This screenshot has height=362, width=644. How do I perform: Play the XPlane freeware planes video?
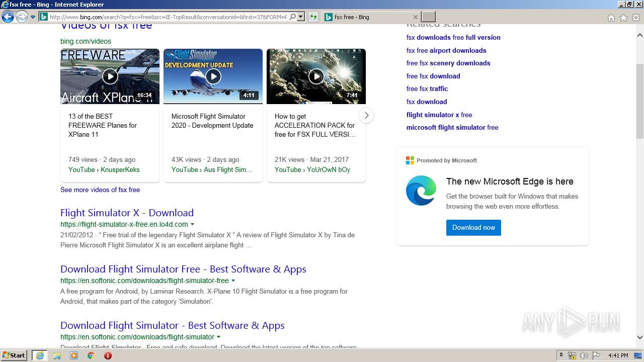pyautogui.click(x=110, y=76)
